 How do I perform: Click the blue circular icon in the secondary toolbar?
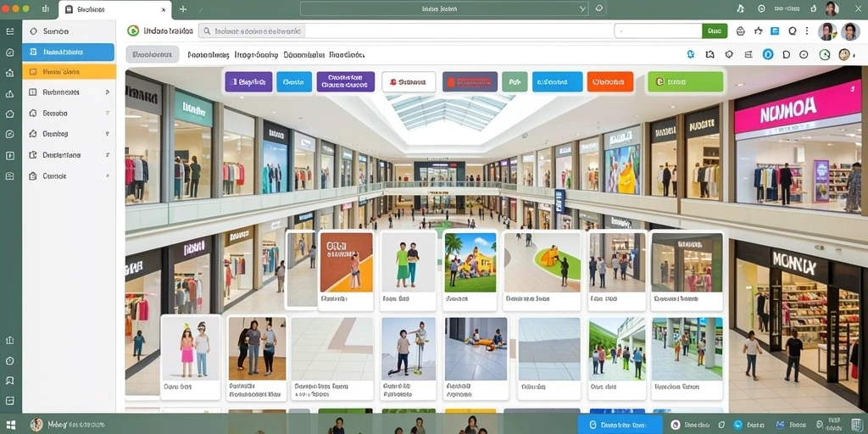[767, 54]
